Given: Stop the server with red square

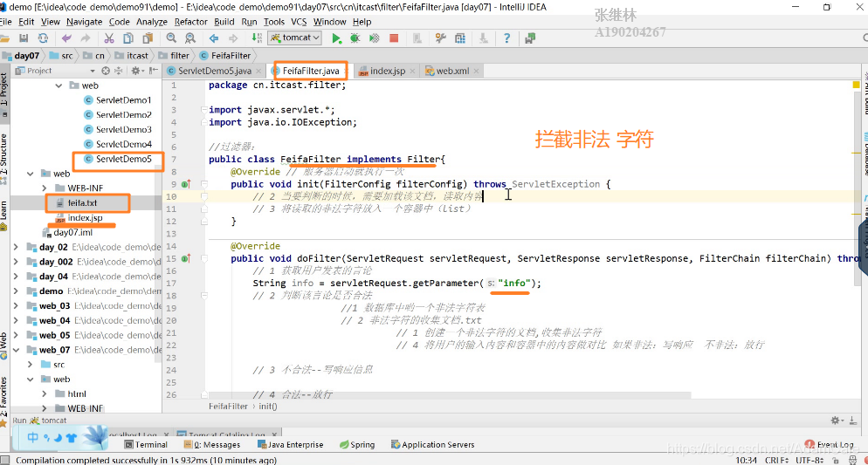Looking at the screenshot, I should click(394, 38).
